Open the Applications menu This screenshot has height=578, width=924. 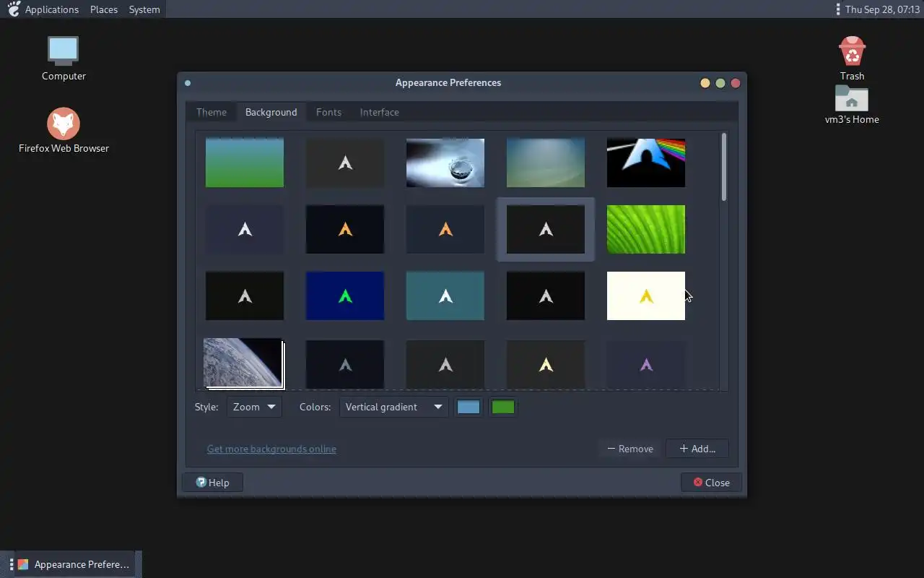[52, 9]
